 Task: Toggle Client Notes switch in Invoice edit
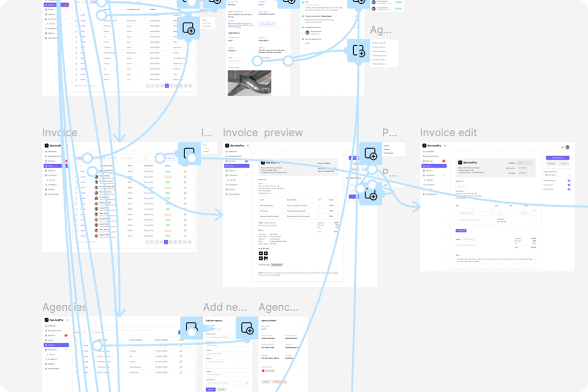click(569, 185)
